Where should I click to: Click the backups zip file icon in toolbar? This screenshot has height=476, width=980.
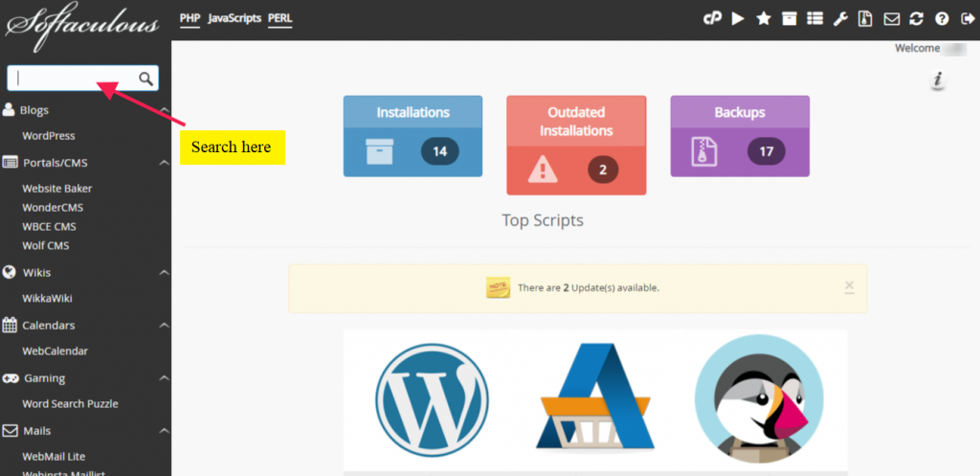[865, 19]
